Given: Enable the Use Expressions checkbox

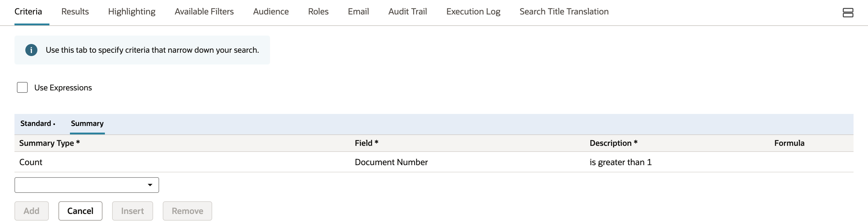Looking at the screenshot, I should point(22,88).
